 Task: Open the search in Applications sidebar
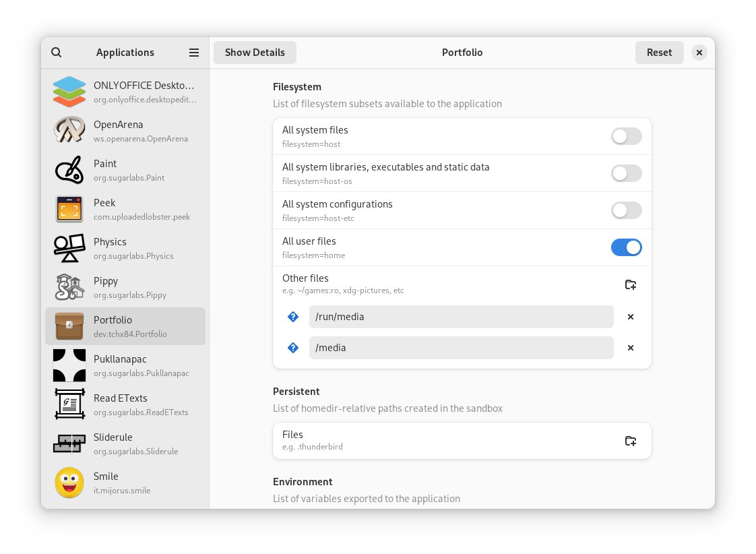pos(57,52)
